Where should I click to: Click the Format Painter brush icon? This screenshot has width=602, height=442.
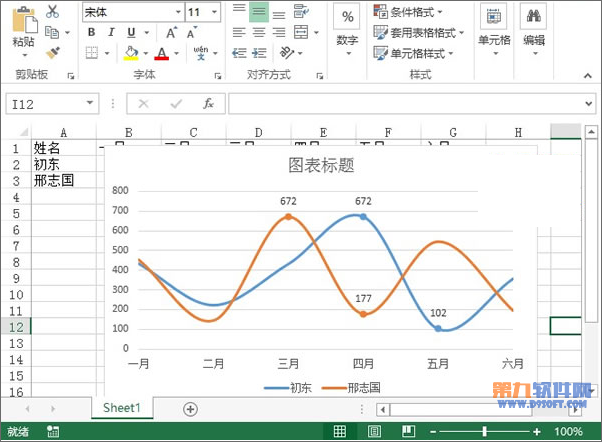[x=53, y=52]
